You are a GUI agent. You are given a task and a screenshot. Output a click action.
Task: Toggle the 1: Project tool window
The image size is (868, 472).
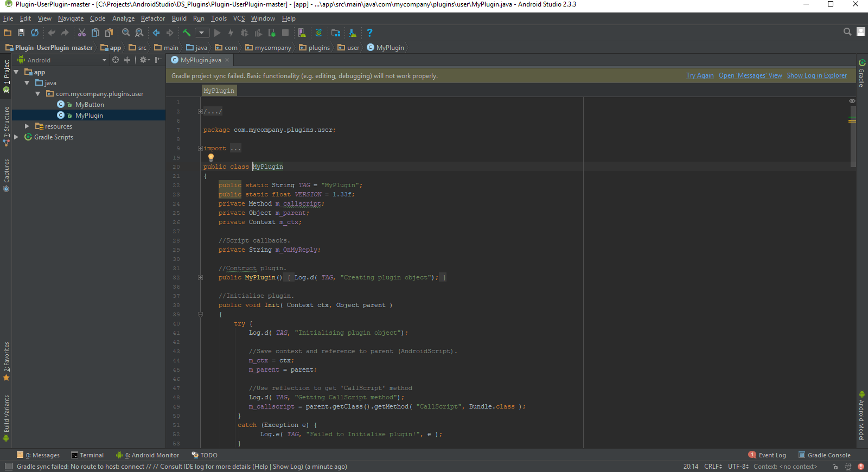(x=6, y=76)
